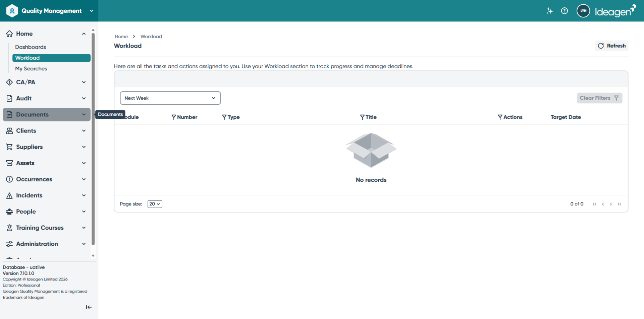
Task: Click the Suppliers cart icon
Action: click(x=9, y=147)
